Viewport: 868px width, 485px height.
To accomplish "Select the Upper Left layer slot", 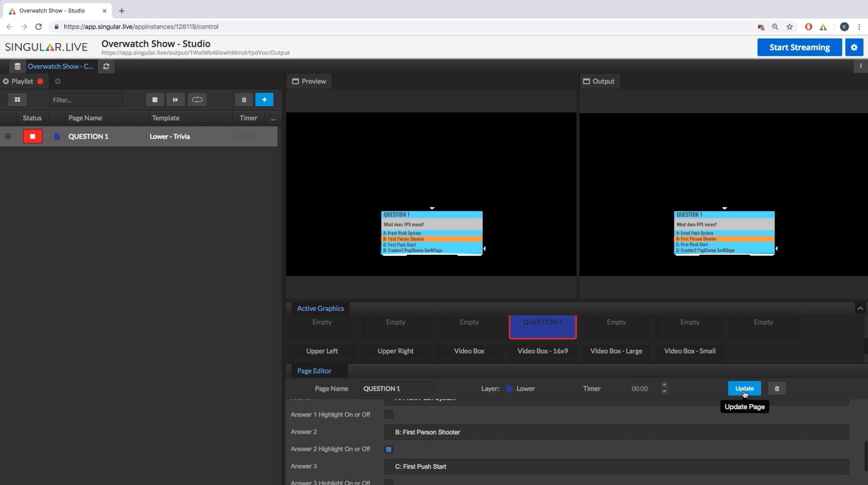I will (322, 351).
